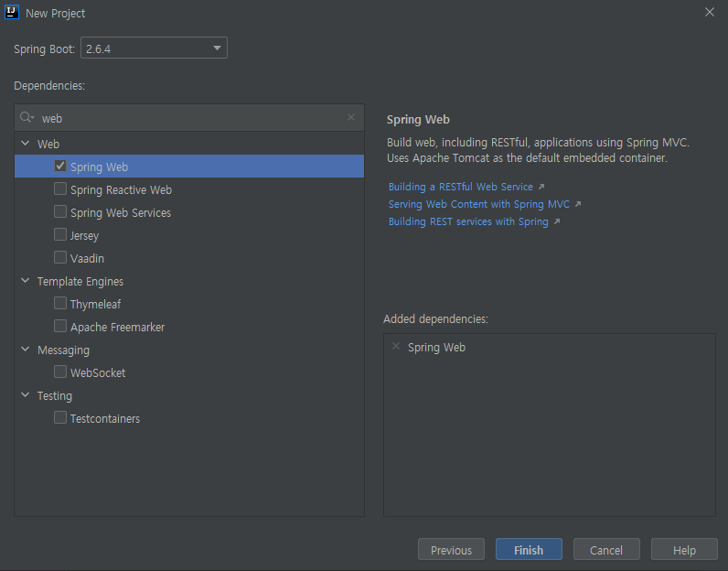Click the Web category label
This screenshot has width=728, height=571.
pos(48,144)
